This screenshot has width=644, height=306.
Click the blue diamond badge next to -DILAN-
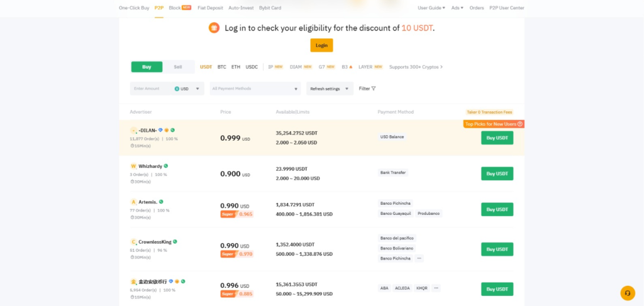(160, 130)
